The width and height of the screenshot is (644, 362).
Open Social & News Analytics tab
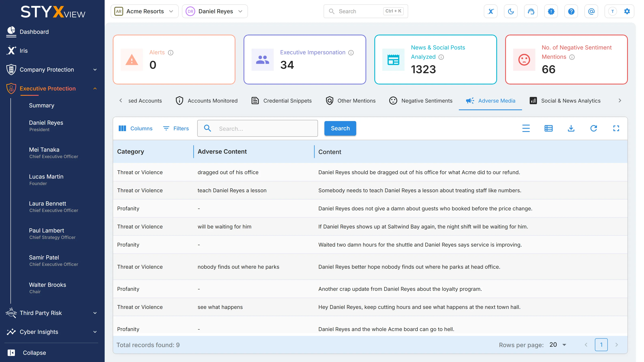[x=565, y=101]
